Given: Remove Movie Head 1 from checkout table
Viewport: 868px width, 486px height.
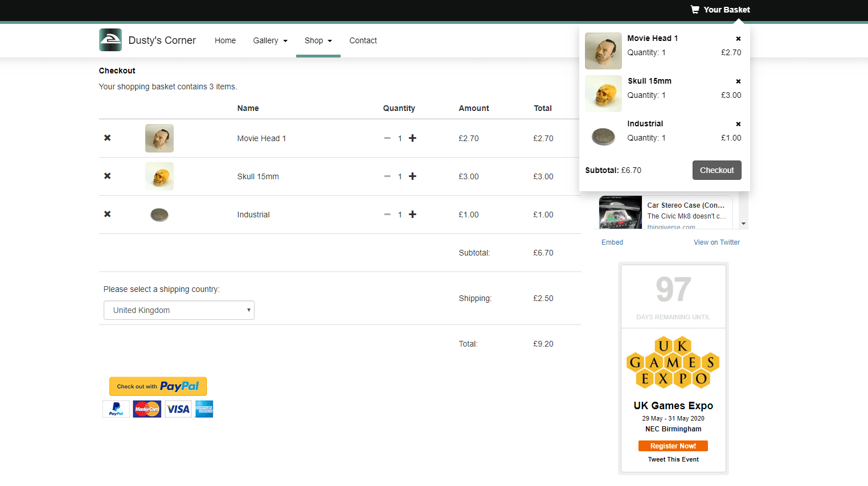Looking at the screenshot, I should tap(107, 138).
